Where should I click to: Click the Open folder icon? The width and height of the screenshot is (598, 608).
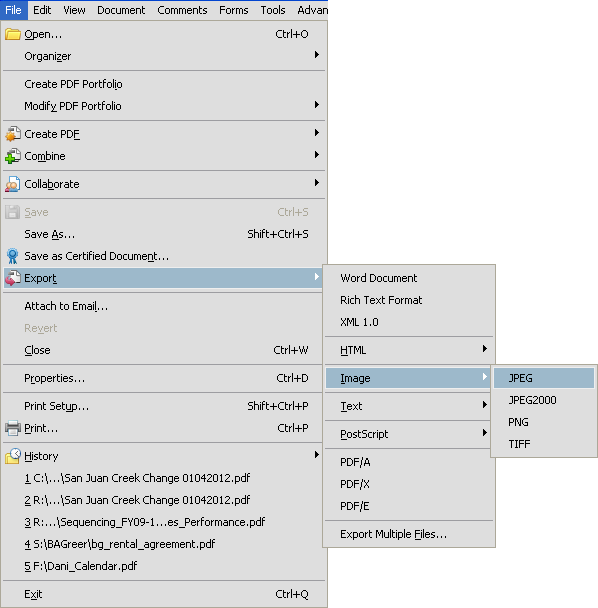pyautogui.click(x=13, y=34)
